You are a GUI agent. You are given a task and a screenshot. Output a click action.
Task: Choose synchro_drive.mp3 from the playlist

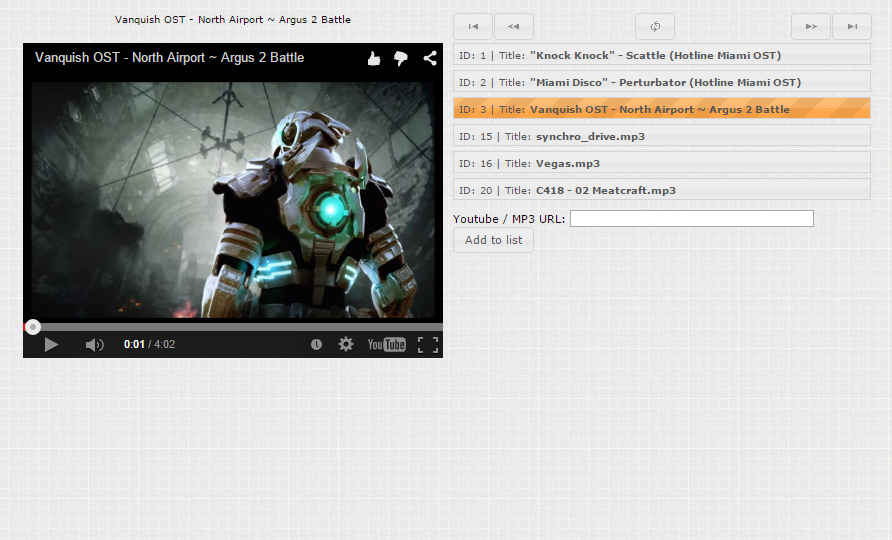tap(662, 136)
